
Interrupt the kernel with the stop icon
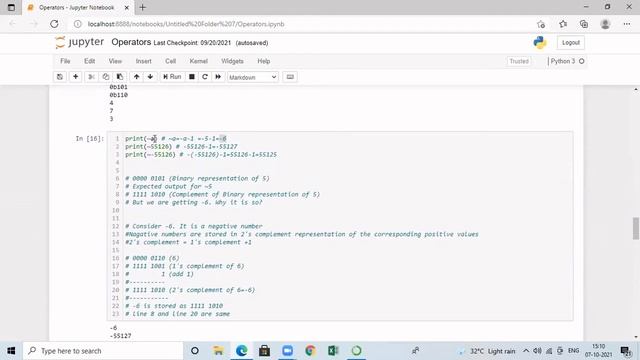[191, 77]
